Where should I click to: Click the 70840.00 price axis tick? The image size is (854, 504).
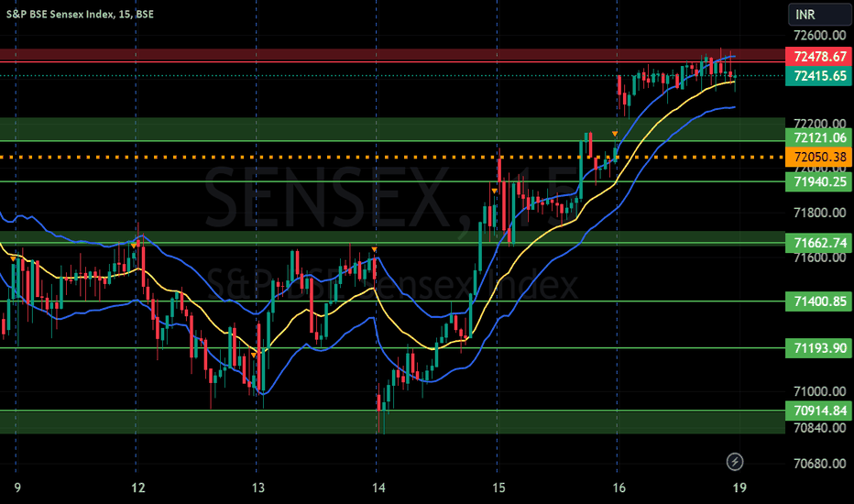(820, 428)
